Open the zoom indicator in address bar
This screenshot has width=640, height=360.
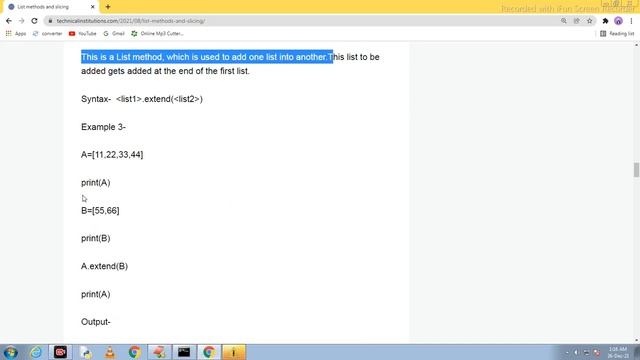click(564, 21)
